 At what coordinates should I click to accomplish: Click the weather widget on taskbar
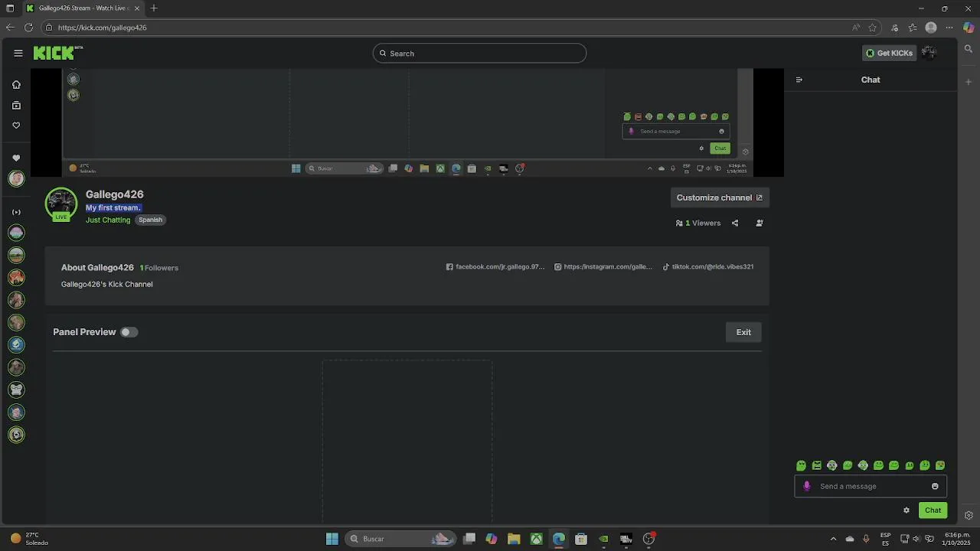pos(31,539)
